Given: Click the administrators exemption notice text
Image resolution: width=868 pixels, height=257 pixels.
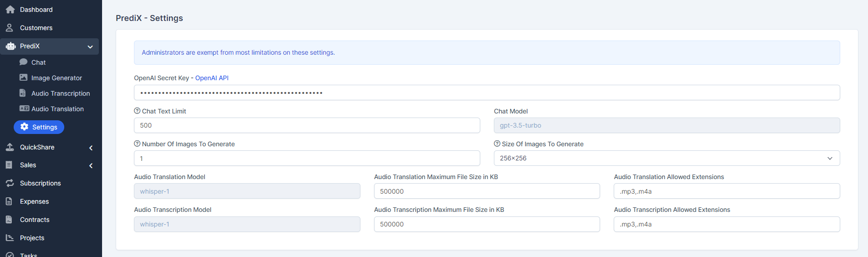Looking at the screenshot, I should point(238,52).
